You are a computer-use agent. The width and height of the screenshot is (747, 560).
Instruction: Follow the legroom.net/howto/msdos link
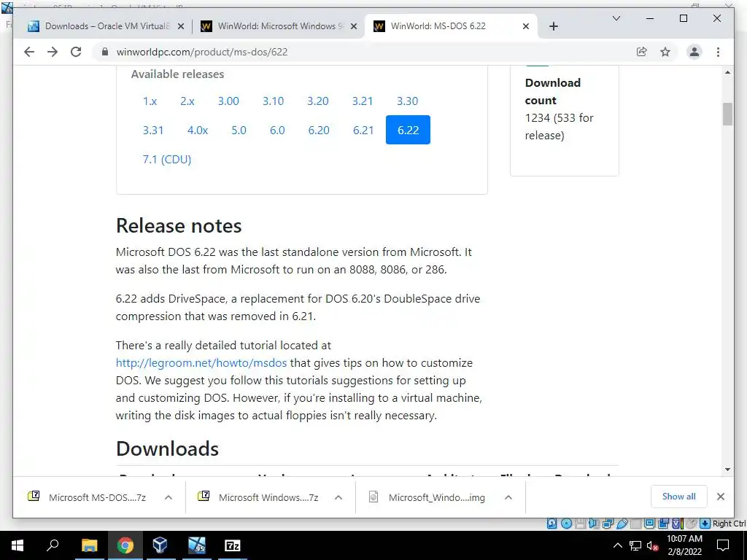201,363
